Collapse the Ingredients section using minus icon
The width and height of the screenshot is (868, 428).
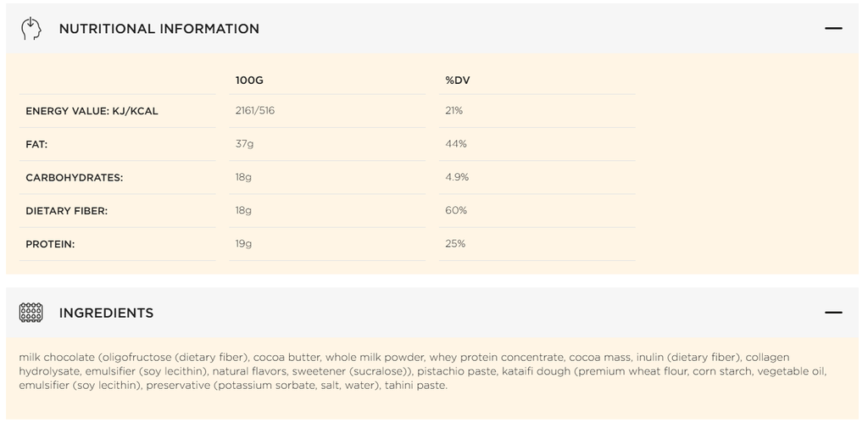(x=833, y=313)
